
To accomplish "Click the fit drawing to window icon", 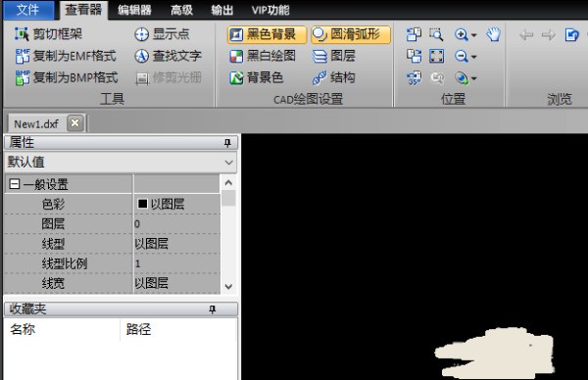I will pyautogui.click(x=436, y=56).
